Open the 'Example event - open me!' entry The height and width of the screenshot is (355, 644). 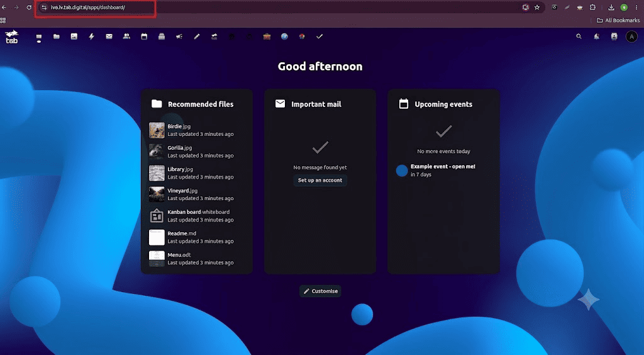pyautogui.click(x=443, y=171)
